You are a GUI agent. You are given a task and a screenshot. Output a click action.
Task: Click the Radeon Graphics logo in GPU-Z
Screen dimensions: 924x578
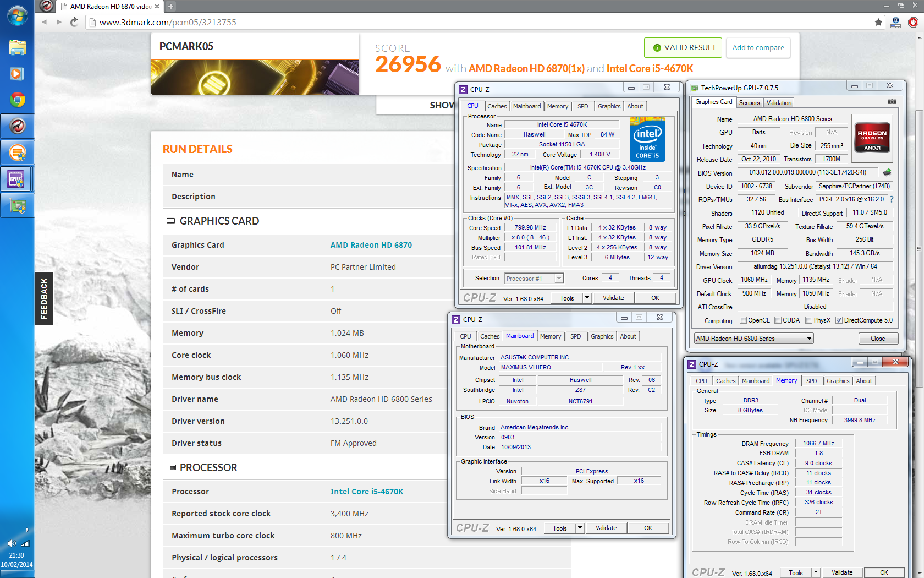click(872, 137)
